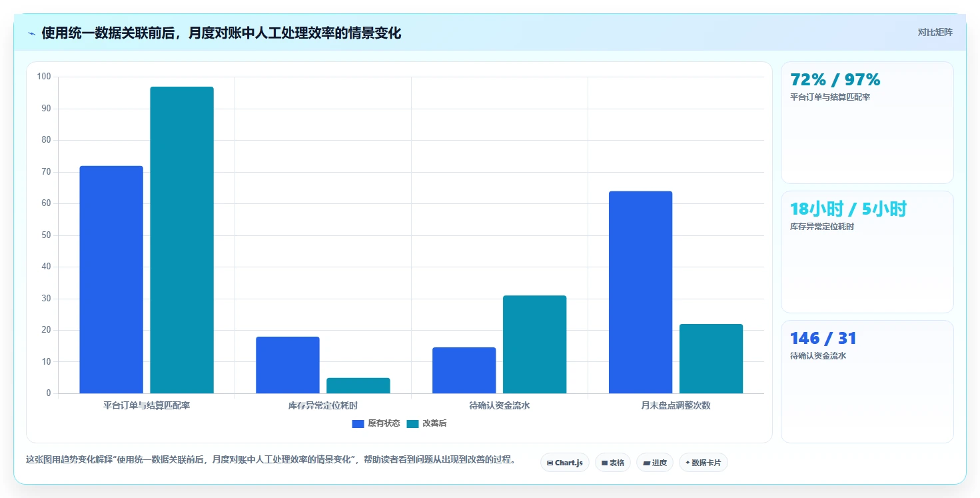Viewport: 980px width, 498px height.
Task: Click the lightning icon beside the chart title
Action: point(31,33)
